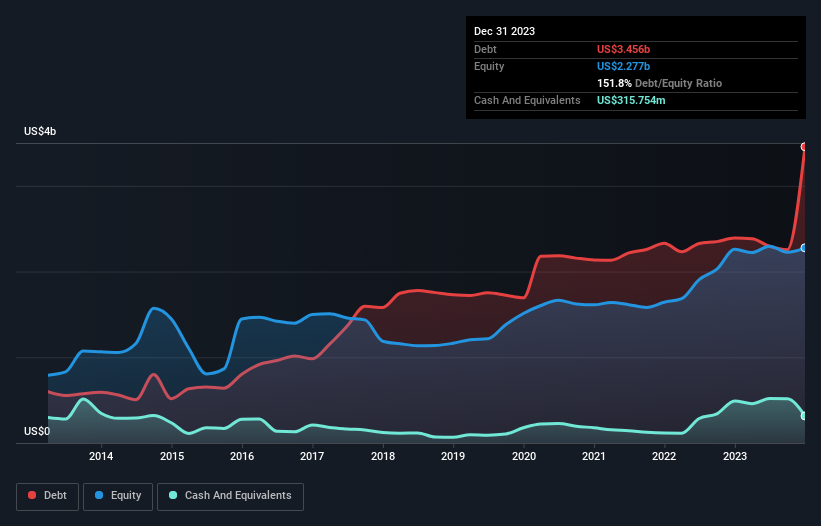This screenshot has width=821, height=526.
Task: Click the 2022 x-axis label
Action: (x=664, y=456)
